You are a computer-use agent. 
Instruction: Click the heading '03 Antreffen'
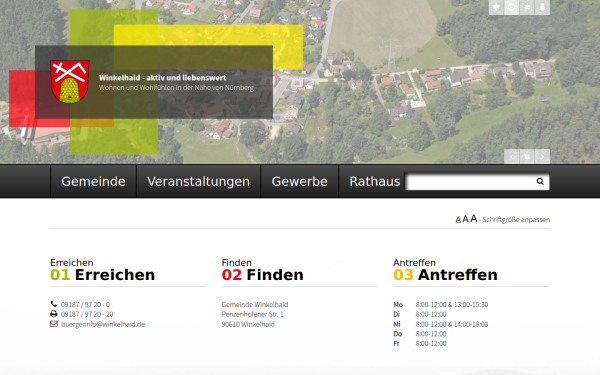[445, 275]
